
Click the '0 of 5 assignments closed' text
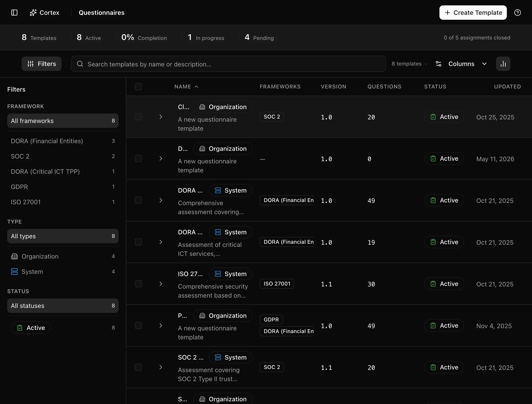[x=477, y=38]
